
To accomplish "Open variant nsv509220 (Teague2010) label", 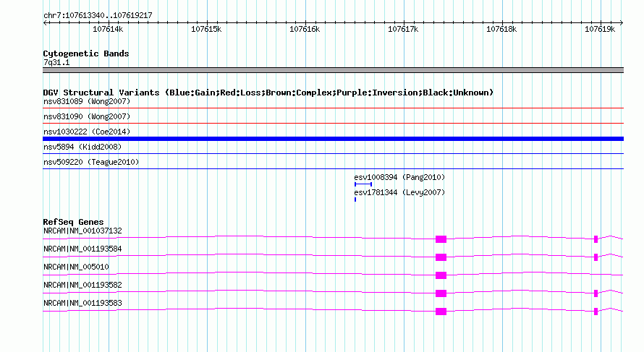I will pyautogui.click(x=91, y=162).
